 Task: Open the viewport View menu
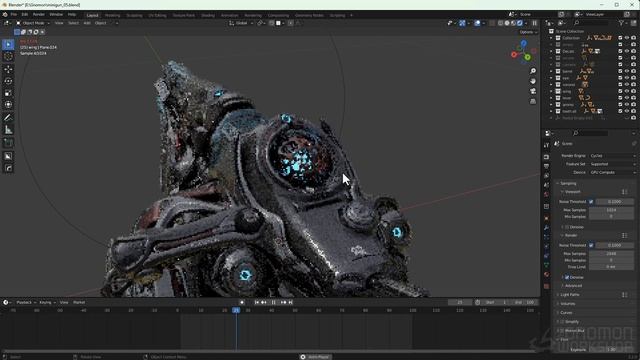59,23
